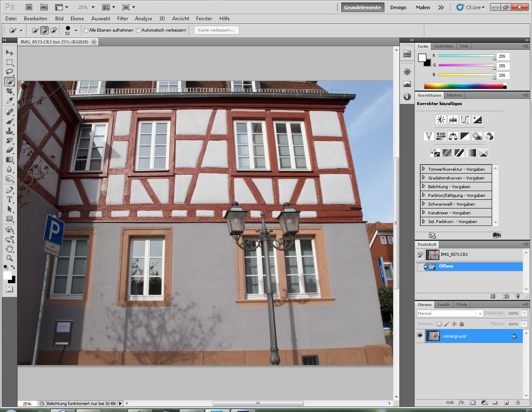Open the Ebene menu
532x412 pixels.
[x=77, y=19]
